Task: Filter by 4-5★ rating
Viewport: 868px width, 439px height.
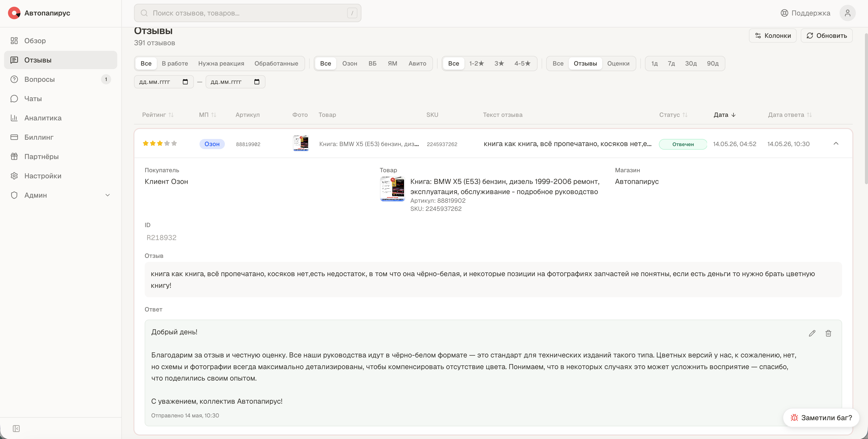Action: tap(523, 64)
